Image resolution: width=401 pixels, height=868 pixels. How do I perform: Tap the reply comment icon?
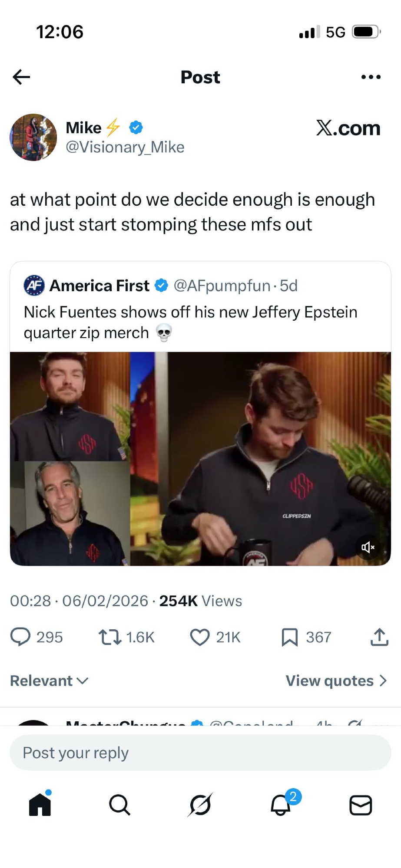[20, 637]
